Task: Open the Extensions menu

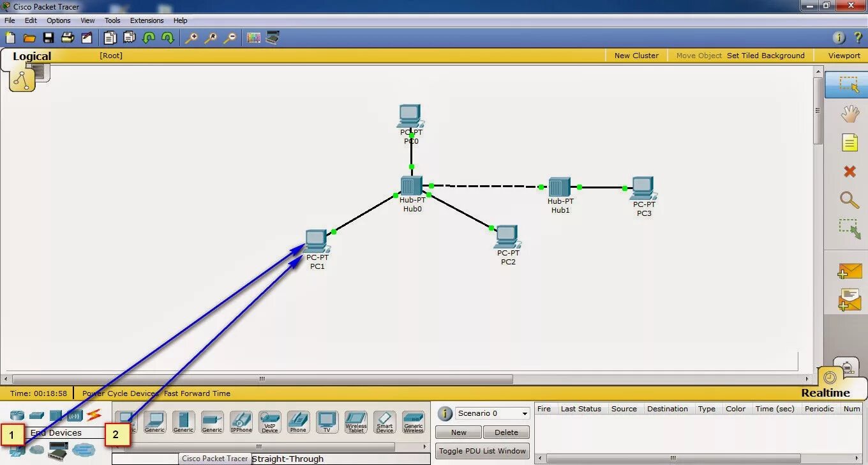Action: (147, 20)
